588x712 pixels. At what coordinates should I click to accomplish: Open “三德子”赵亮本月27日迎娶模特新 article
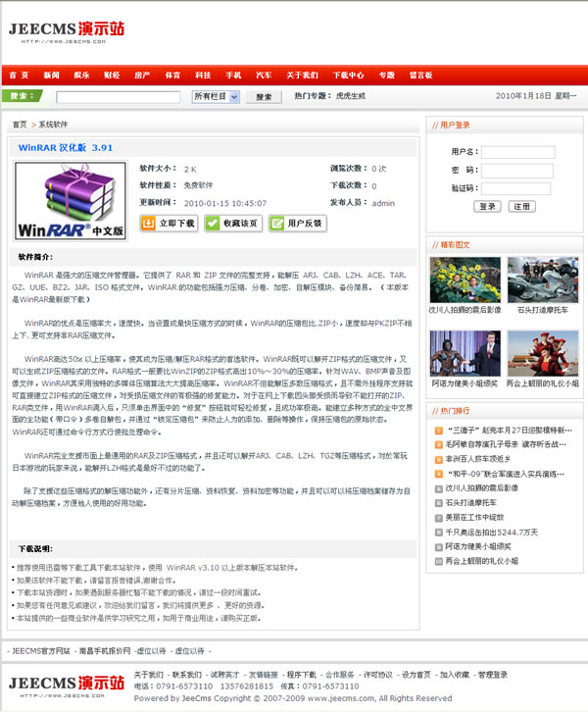click(510, 430)
